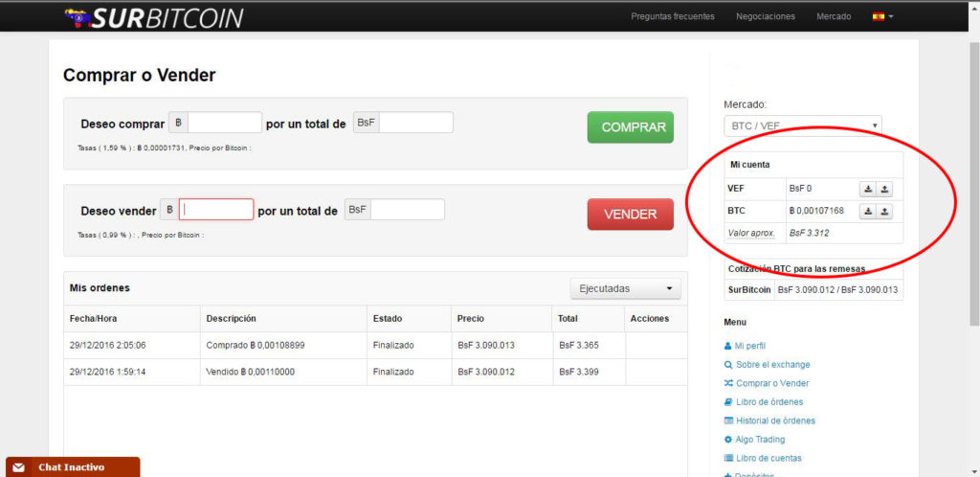This screenshot has width=980, height=477.
Task: Focus the Deseo comprar bitcoin amount field
Action: pyautogui.click(x=224, y=123)
